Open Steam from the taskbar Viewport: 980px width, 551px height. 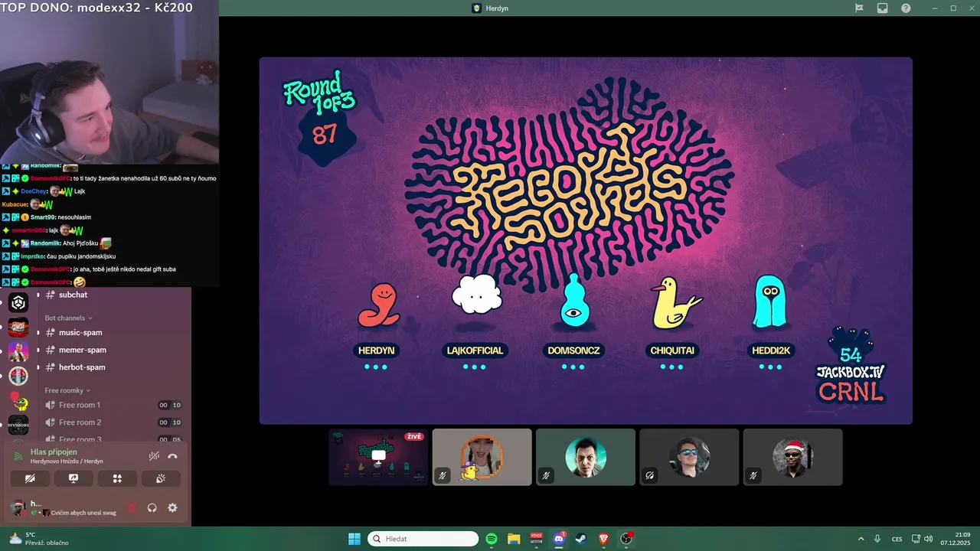(x=581, y=539)
